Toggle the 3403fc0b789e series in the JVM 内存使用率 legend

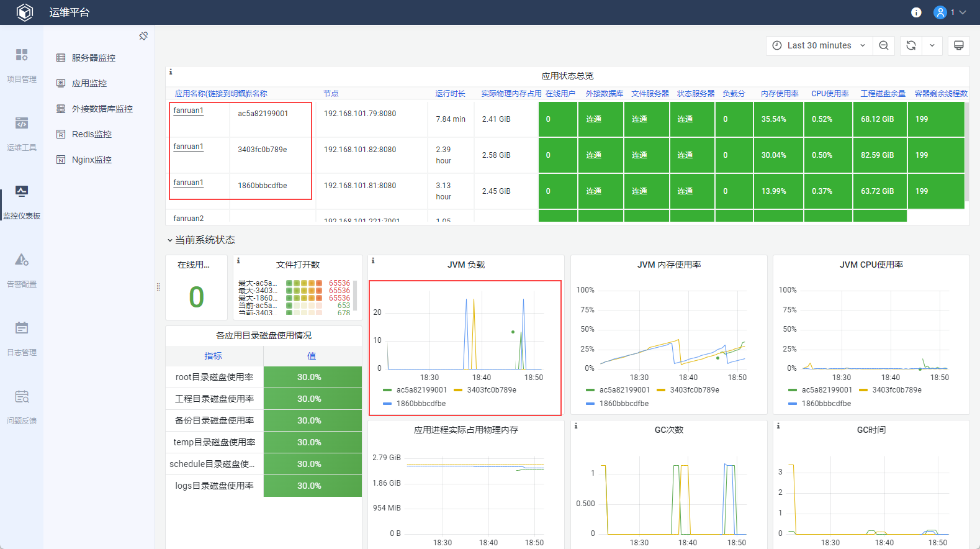coord(688,390)
